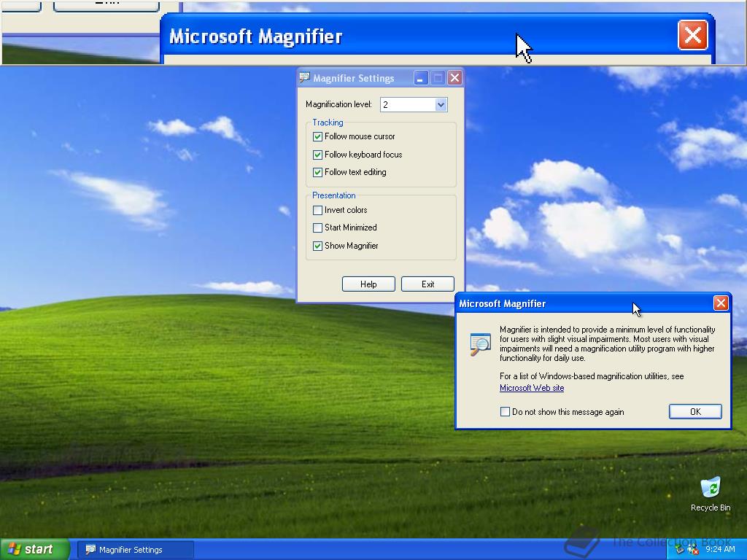Image resolution: width=747 pixels, height=560 pixels.
Task: Uncheck Show Magnifier checkbox
Action: 317,246
